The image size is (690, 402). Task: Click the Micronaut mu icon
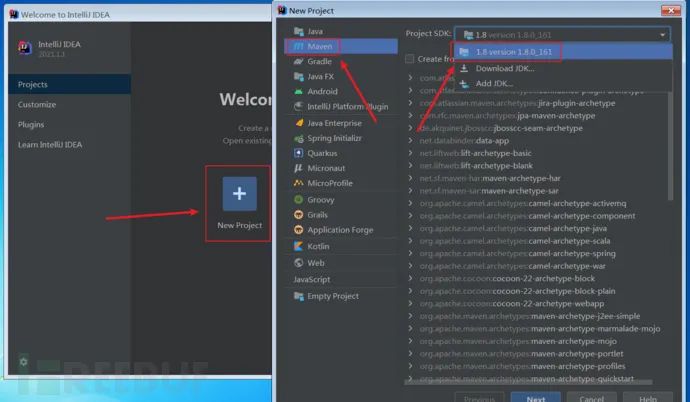[299, 168]
